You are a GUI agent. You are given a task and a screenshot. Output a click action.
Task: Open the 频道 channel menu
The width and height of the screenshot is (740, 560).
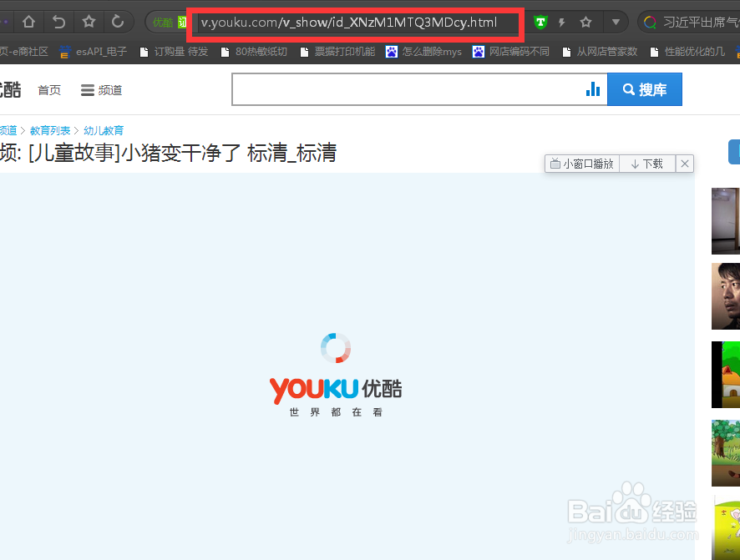pyautogui.click(x=101, y=90)
